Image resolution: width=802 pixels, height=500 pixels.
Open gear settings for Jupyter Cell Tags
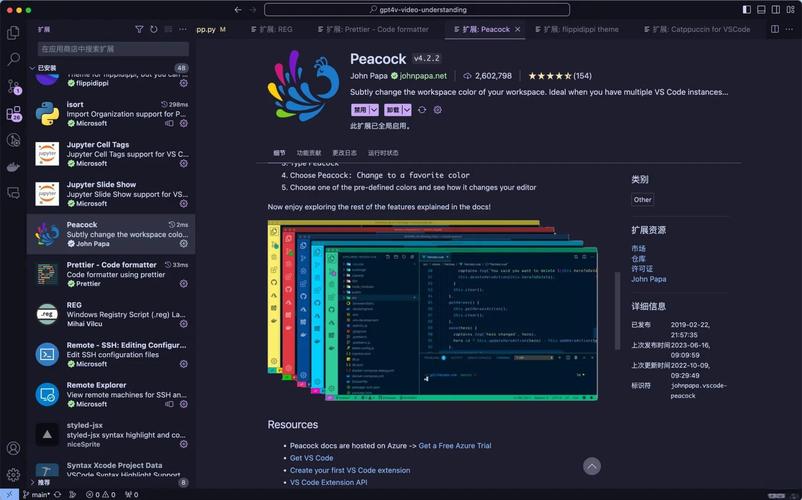pyautogui.click(x=184, y=164)
